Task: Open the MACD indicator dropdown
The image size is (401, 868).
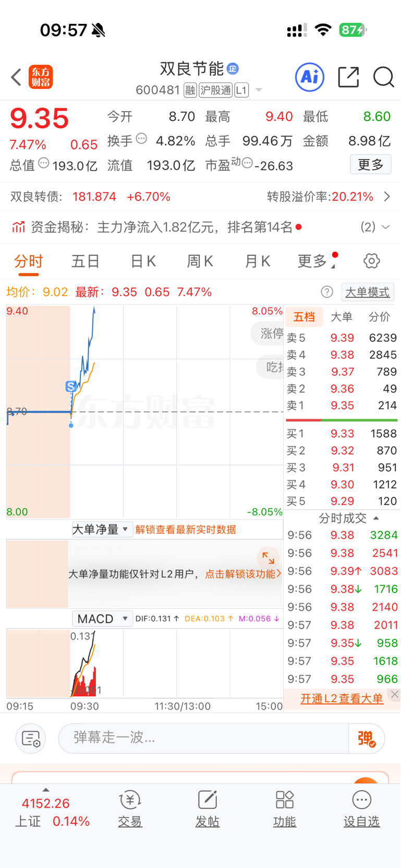Action: [x=102, y=619]
